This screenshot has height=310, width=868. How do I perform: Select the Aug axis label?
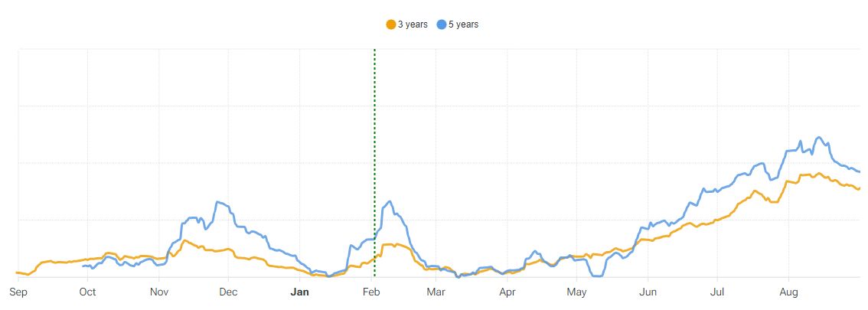tap(788, 292)
